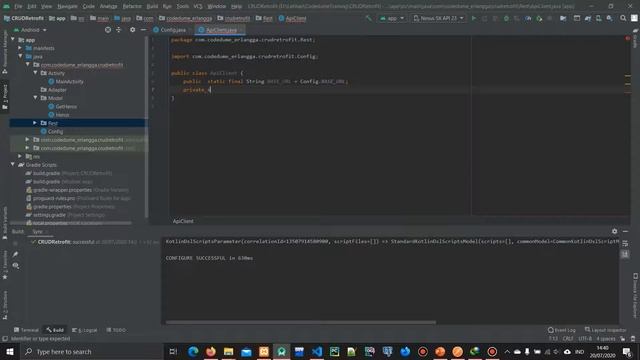
Task: Open the Event Log
Action: point(562,330)
